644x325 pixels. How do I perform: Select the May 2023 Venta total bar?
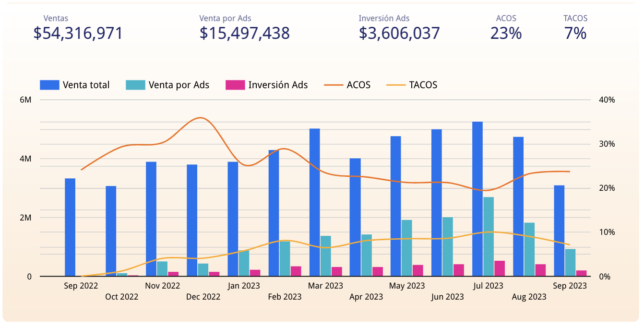point(396,206)
